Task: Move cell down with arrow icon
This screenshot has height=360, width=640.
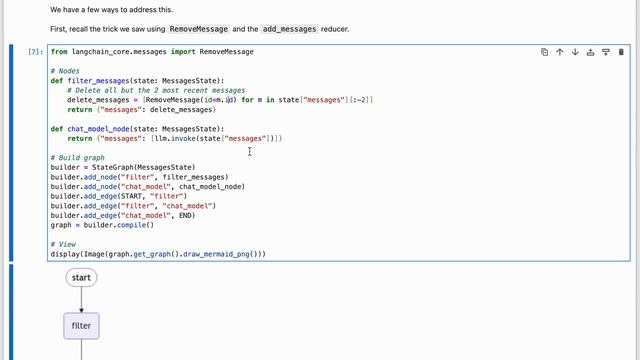Action: pyautogui.click(x=575, y=52)
